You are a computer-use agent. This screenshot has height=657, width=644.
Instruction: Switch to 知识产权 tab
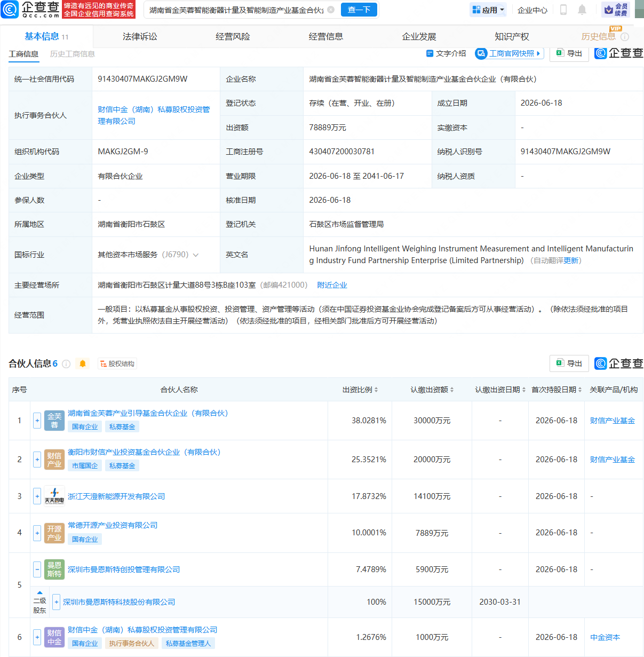click(512, 36)
